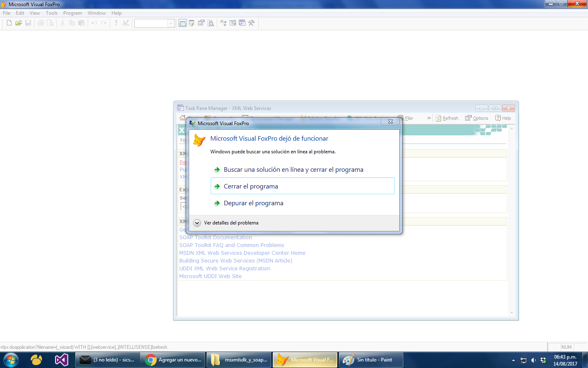Image resolution: width=588 pixels, height=368 pixels.
Task: Click Help in Task Pane Manager toolbar
Action: 503,118
